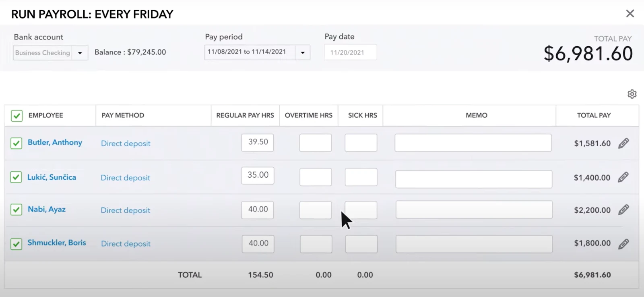Image resolution: width=644 pixels, height=297 pixels.
Task: Click Shmuckler's overtime hours field
Action: coord(316,244)
